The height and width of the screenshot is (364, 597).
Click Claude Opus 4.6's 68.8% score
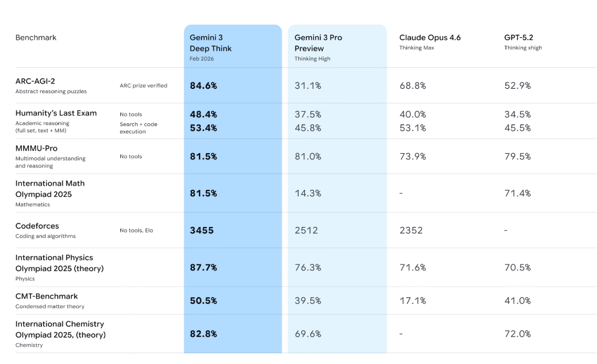pyautogui.click(x=412, y=86)
